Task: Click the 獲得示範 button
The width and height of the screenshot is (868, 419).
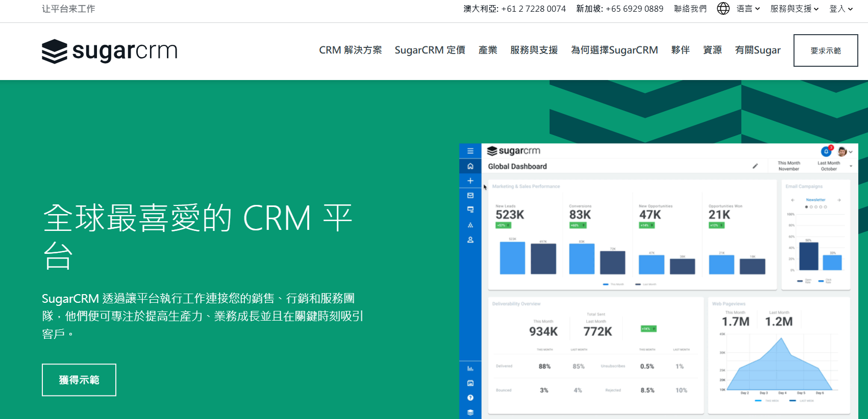Action: point(79,380)
